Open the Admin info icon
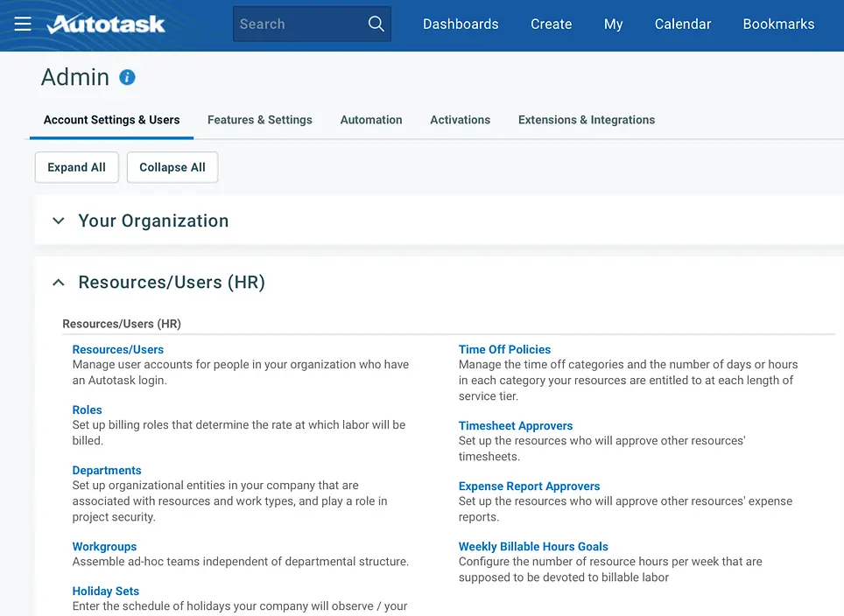This screenshot has width=844, height=616. pos(127,78)
